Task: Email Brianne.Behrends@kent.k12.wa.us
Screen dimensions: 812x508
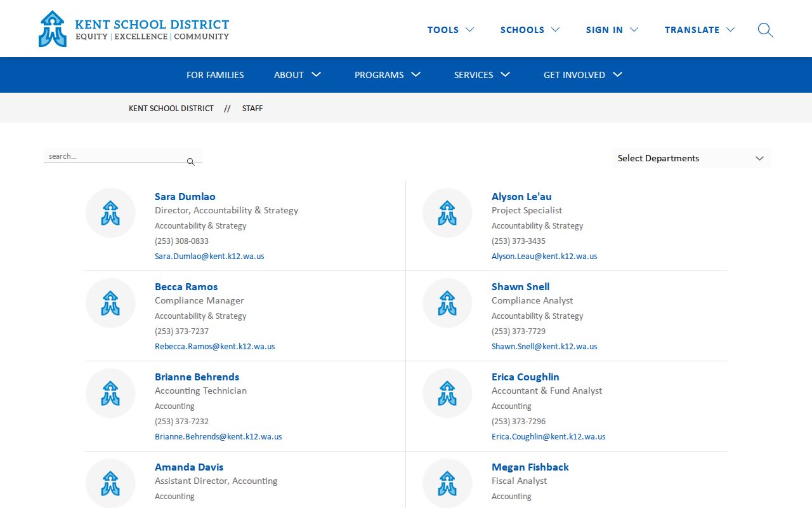Action: point(218,437)
